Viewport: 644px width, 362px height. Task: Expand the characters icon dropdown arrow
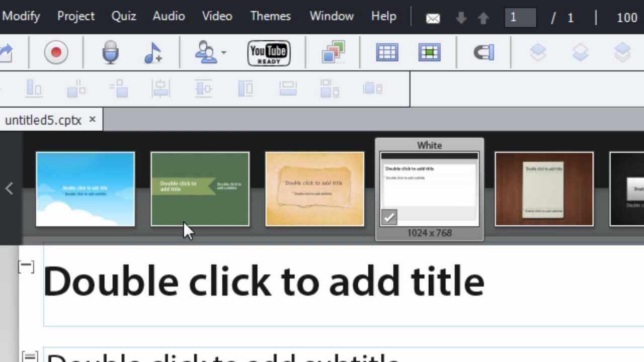coord(223,52)
